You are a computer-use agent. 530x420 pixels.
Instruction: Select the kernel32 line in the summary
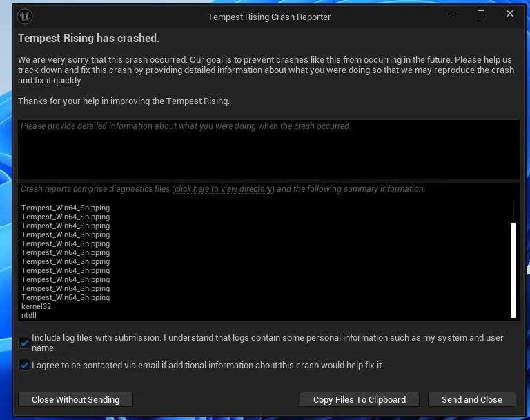tap(36, 306)
